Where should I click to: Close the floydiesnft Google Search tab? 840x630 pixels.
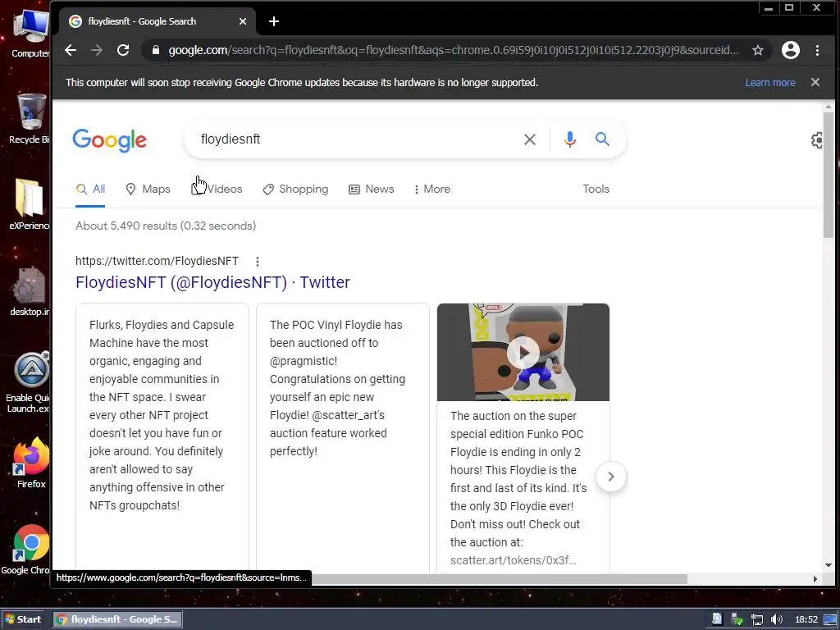[x=243, y=21]
